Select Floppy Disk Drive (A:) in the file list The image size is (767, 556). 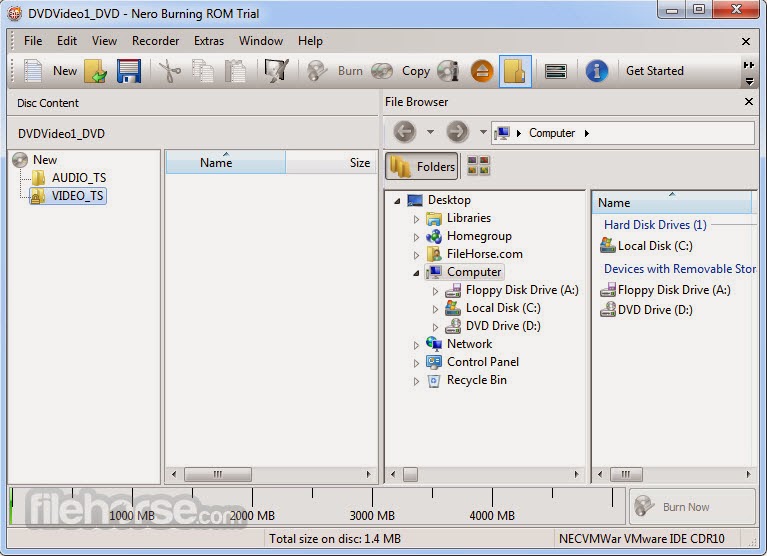674,290
